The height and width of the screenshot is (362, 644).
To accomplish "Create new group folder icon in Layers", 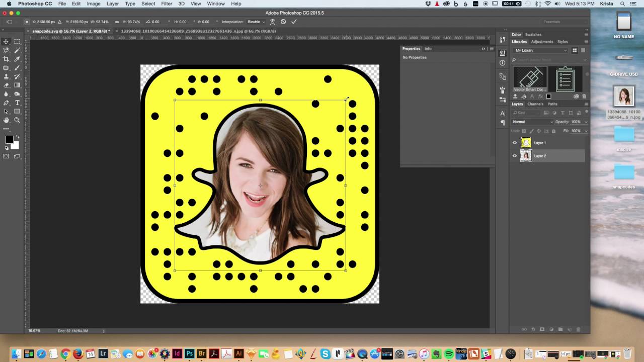I will (560, 329).
